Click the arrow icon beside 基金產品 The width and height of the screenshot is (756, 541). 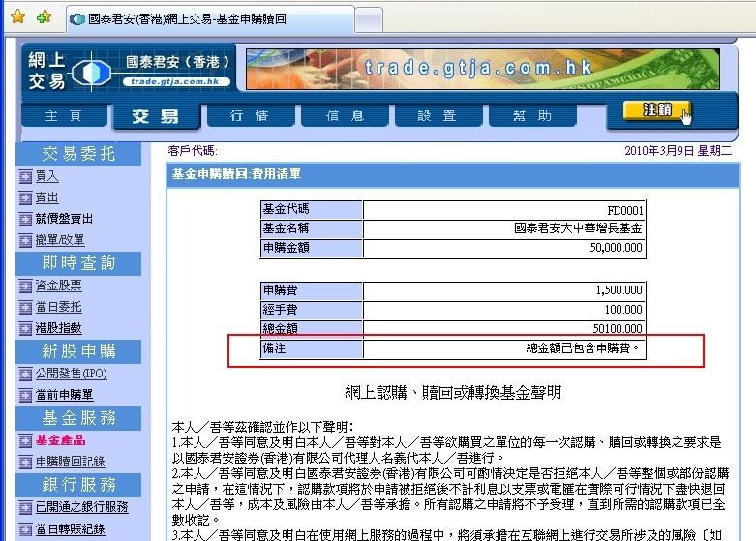(x=25, y=440)
